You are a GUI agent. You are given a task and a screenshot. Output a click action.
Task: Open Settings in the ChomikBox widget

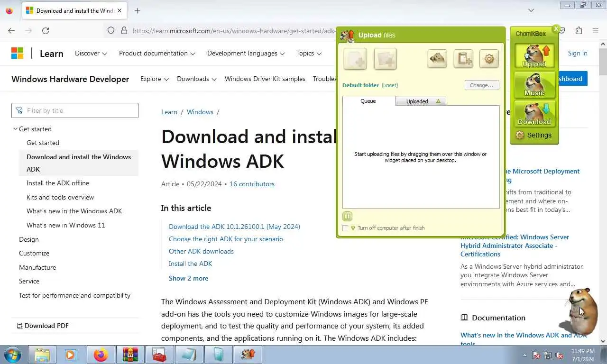pos(534,135)
